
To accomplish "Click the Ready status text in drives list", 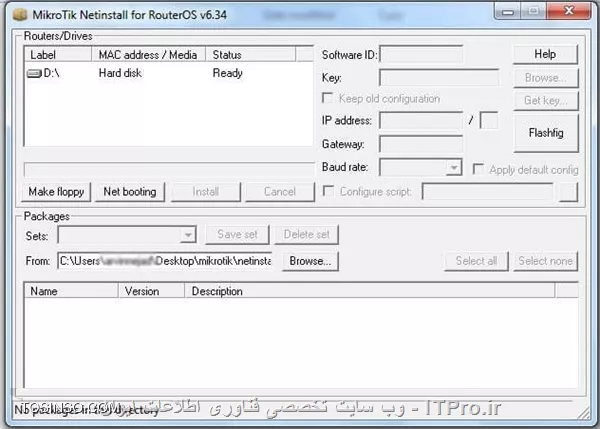I will coord(228,73).
